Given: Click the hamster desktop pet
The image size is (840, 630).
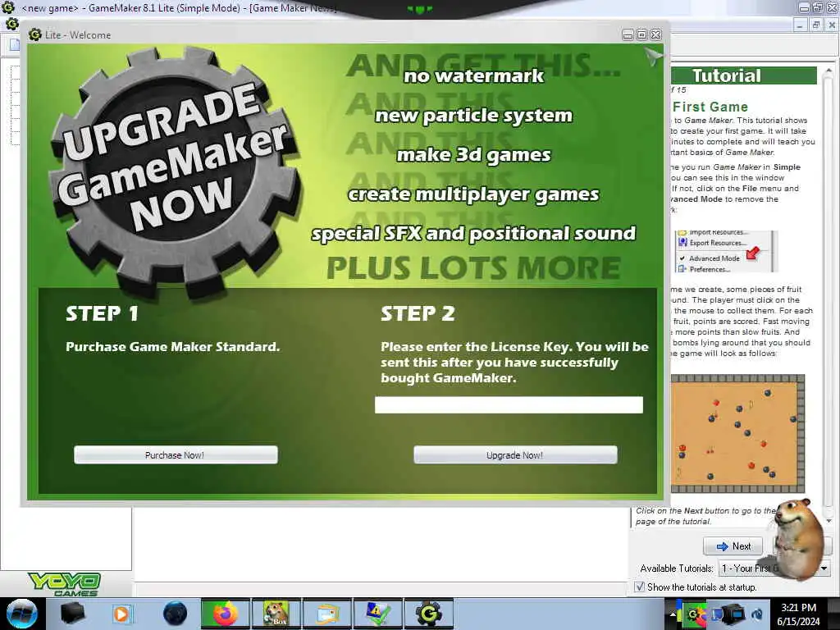Looking at the screenshot, I should click(x=799, y=538).
